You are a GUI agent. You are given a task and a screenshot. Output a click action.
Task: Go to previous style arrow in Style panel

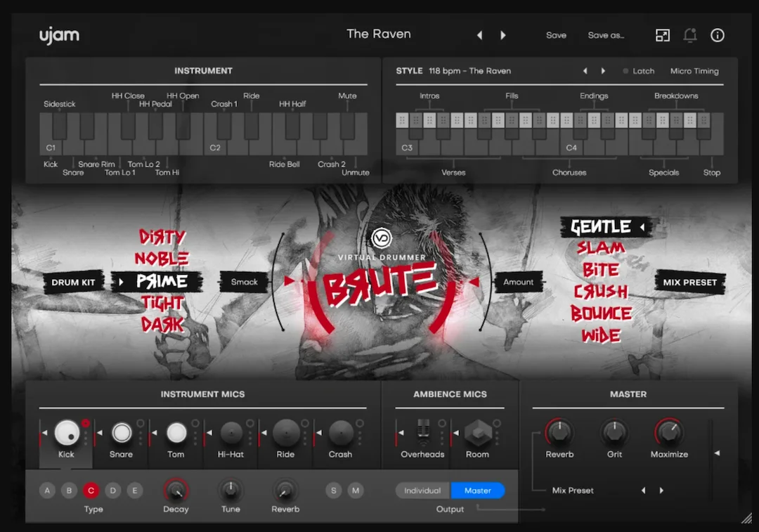585,71
